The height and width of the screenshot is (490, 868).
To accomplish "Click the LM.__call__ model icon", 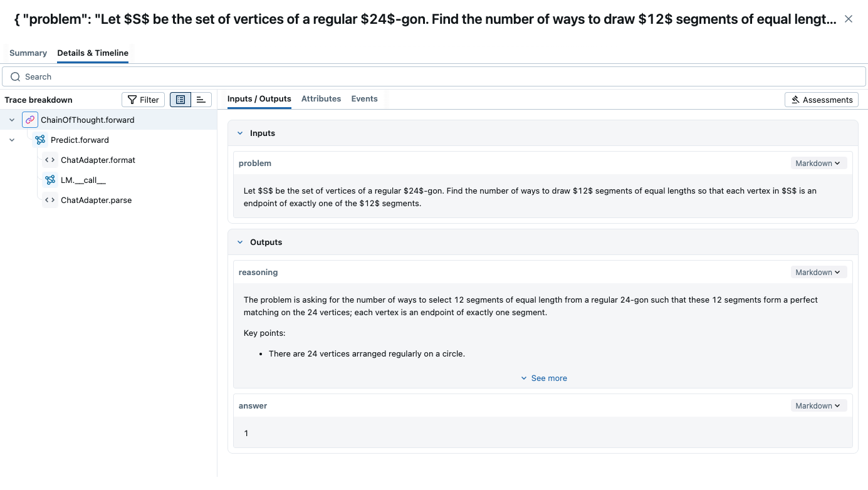I will pyautogui.click(x=50, y=180).
